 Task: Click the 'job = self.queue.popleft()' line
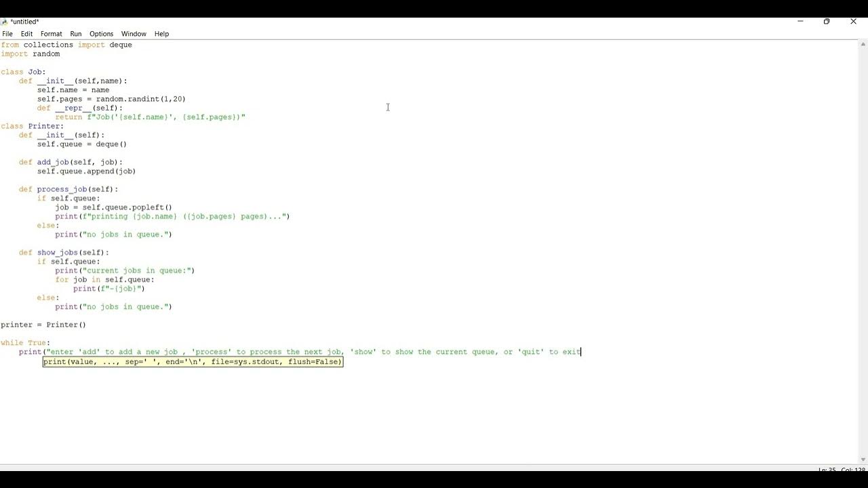pyautogui.click(x=114, y=207)
